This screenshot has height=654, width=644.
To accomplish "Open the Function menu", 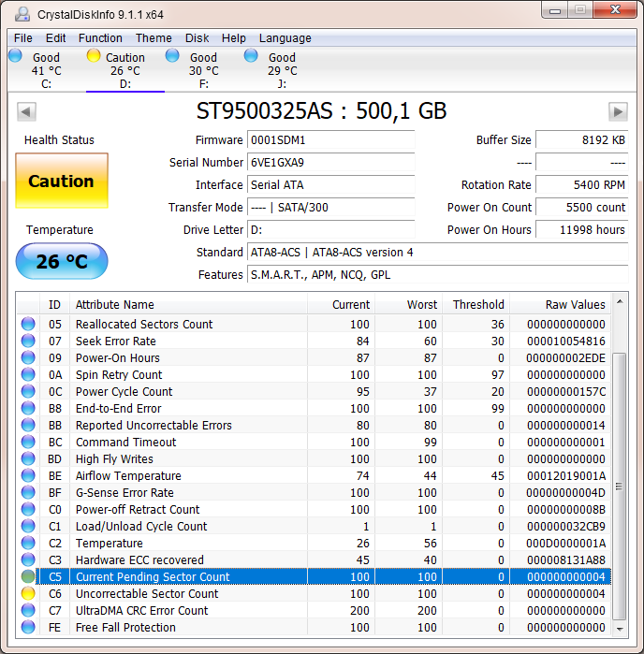I will (x=100, y=38).
